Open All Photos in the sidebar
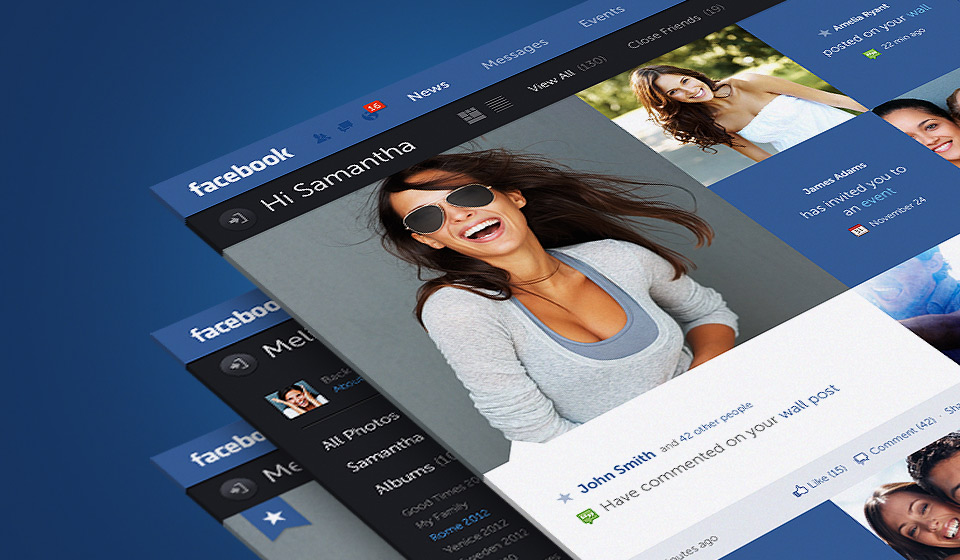This screenshot has height=560, width=960. click(361, 430)
